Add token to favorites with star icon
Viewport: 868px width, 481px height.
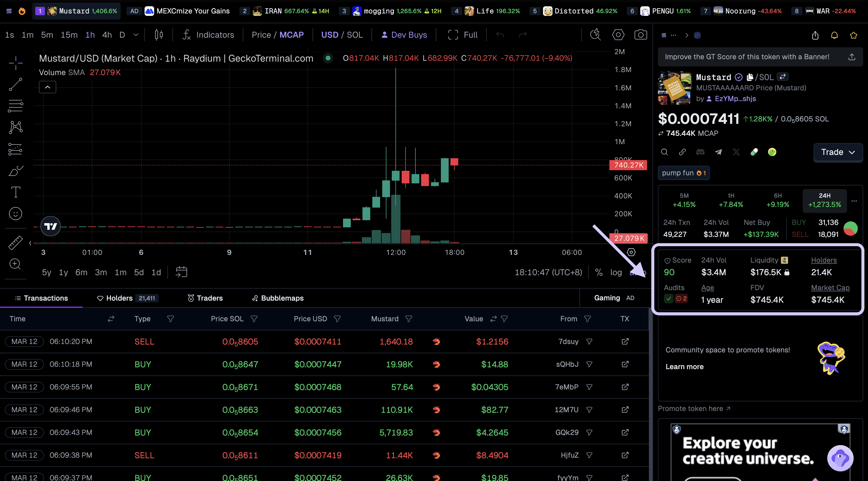point(853,35)
